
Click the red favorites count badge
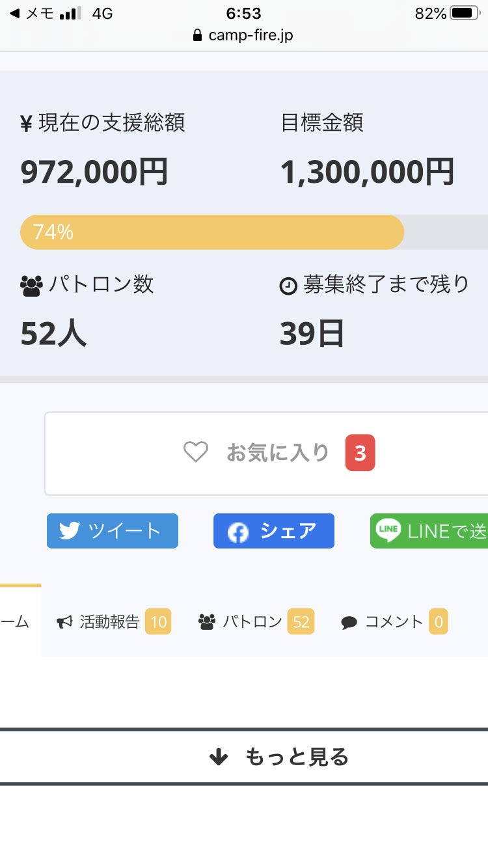(360, 453)
